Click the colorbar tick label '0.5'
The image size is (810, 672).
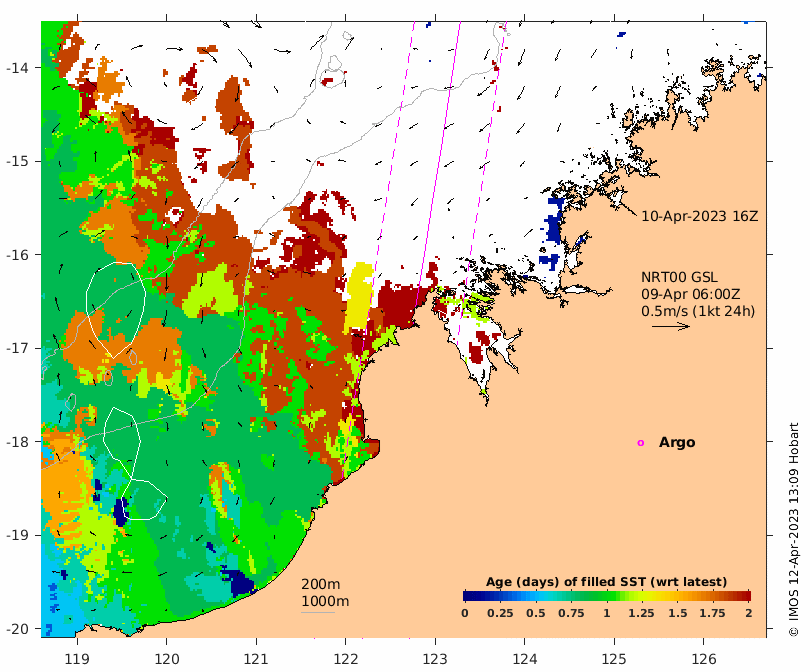click(536, 613)
